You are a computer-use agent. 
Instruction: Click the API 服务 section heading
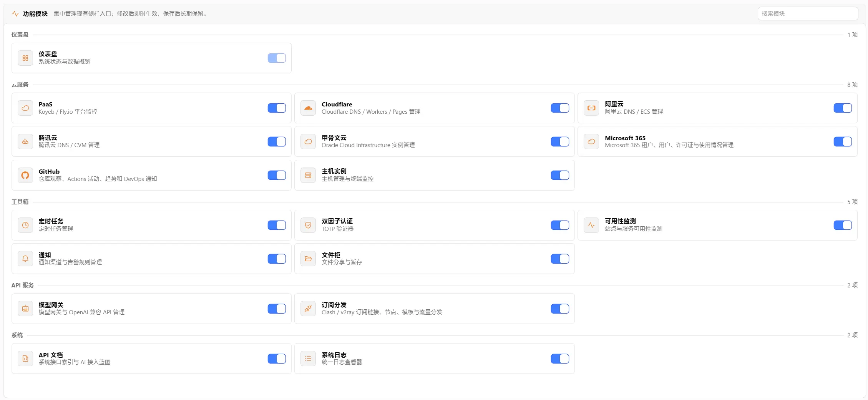(x=23, y=285)
